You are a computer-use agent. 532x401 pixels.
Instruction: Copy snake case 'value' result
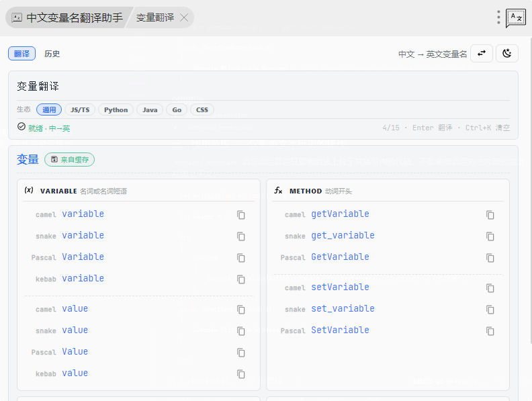coord(241,331)
